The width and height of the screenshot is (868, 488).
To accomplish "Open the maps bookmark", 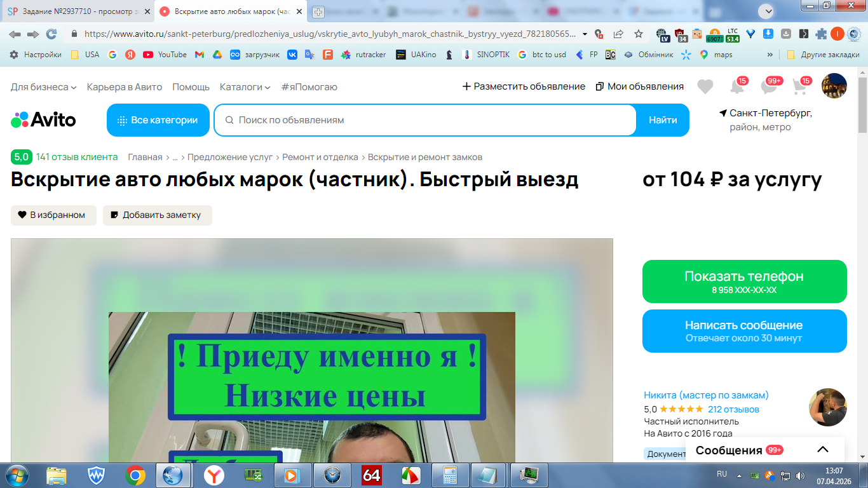I will point(715,55).
